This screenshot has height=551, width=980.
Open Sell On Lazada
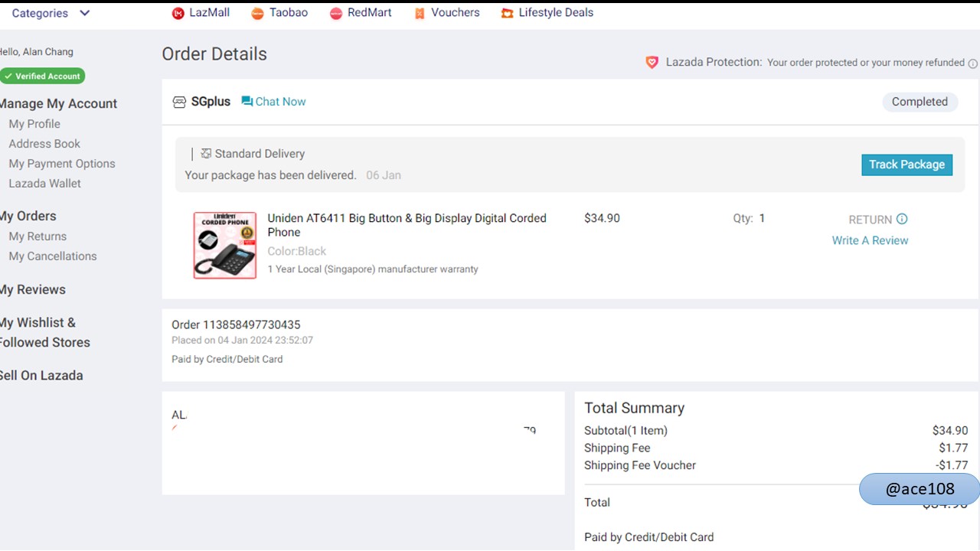point(41,376)
